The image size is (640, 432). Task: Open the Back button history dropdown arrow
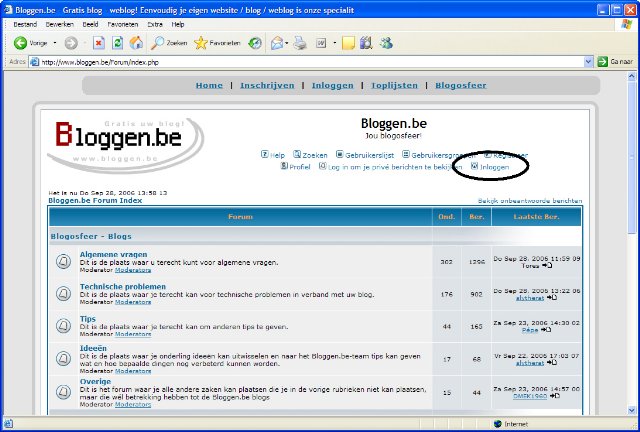coord(53,43)
